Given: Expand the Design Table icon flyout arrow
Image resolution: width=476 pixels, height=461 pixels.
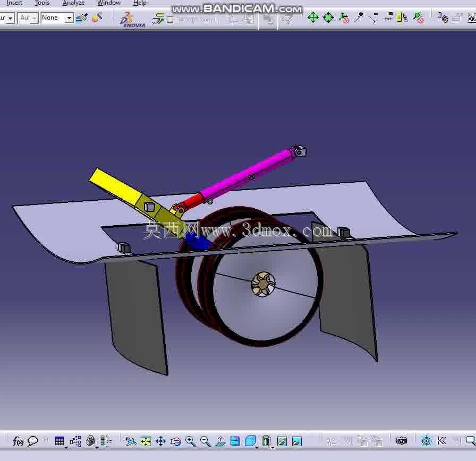Looking at the screenshot, I should [66, 448].
